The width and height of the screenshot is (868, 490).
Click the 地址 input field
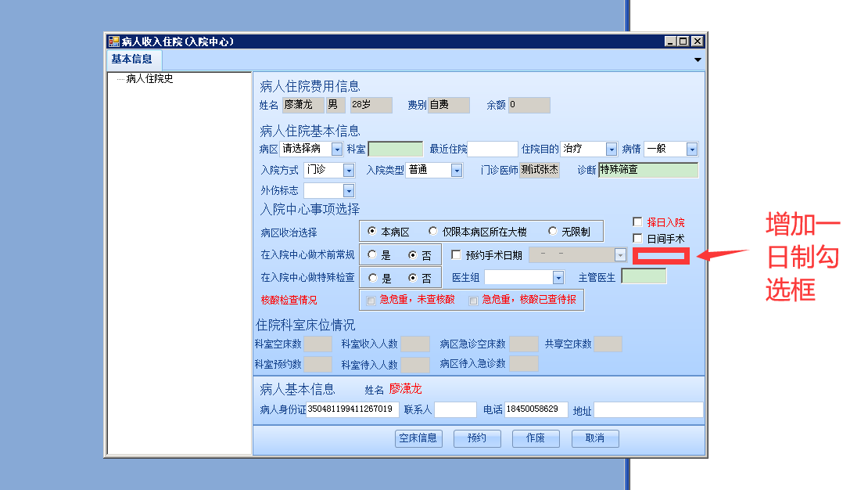click(x=648, y=409)
